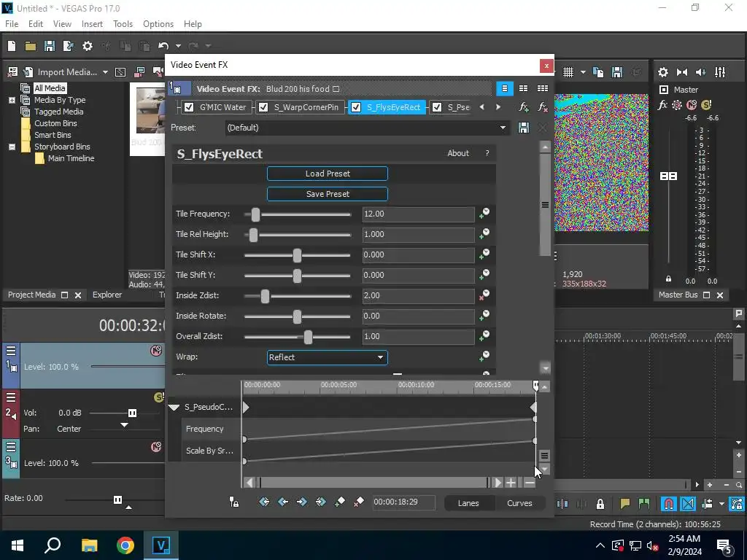
Task: Go to previous keyframe
Action: pos(283,502)
